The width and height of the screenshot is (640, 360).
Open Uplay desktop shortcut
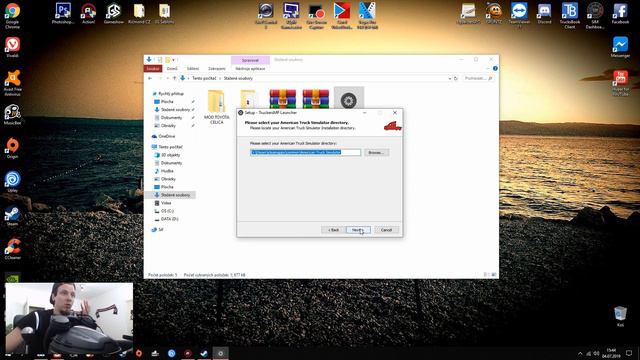click(x=12, y=182)
